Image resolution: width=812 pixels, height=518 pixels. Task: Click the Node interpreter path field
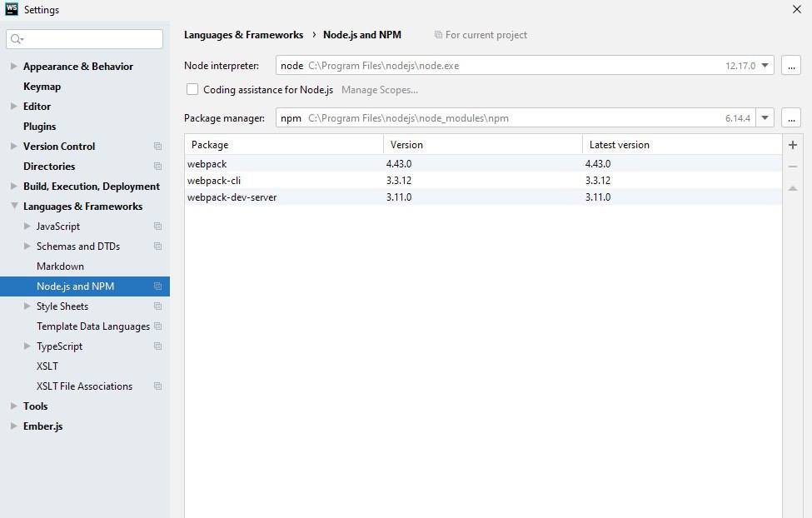525,66
